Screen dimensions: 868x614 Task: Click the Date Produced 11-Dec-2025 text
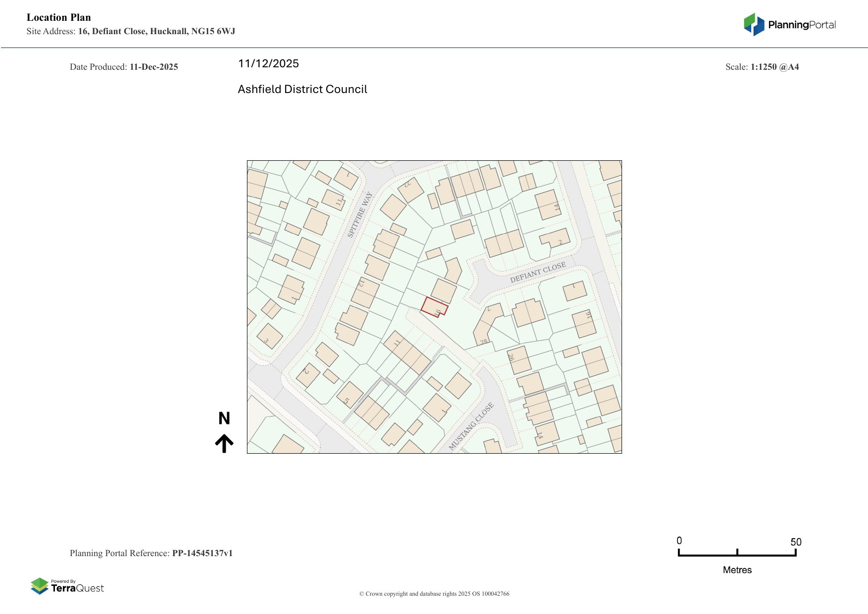point(124,67)
